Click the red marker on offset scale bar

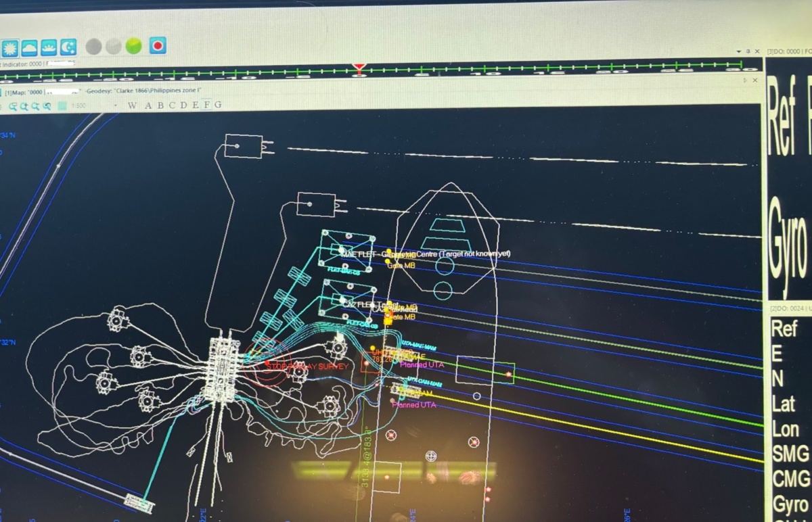pyautogui.click(x=359, y=68)
